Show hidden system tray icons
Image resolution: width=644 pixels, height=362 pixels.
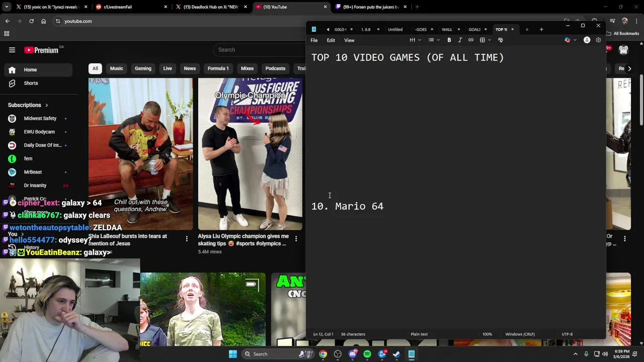click(x=576, y=354)
